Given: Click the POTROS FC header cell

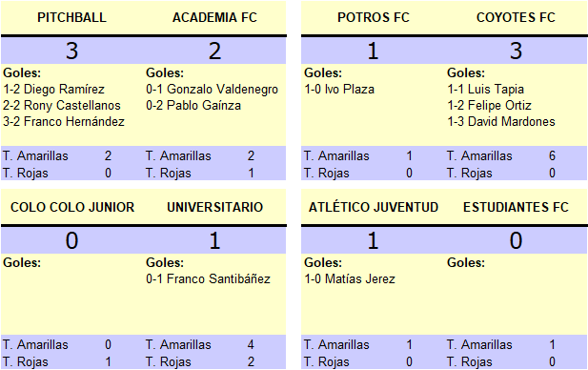Looking at the screenshot, I should click(374, 17).
